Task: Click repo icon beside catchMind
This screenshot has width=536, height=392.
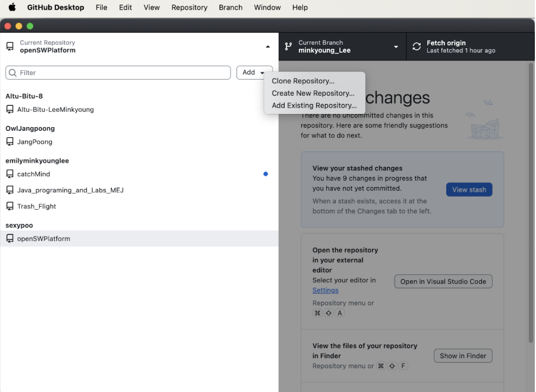Action: click(10, 174)
